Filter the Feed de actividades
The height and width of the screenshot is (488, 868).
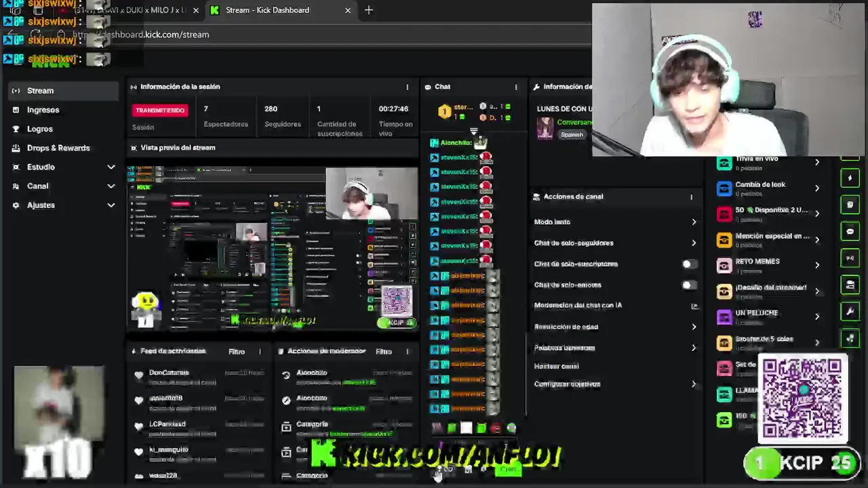point(237,352)
